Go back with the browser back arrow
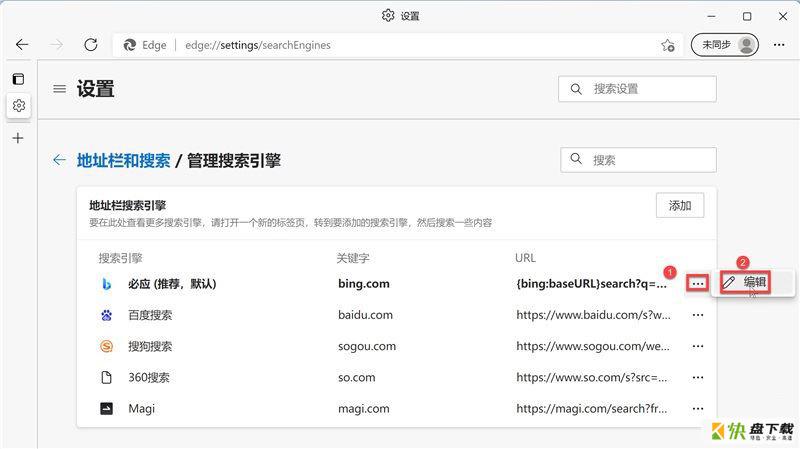Viewport: 800px width, 449px height. coord(22,45)
